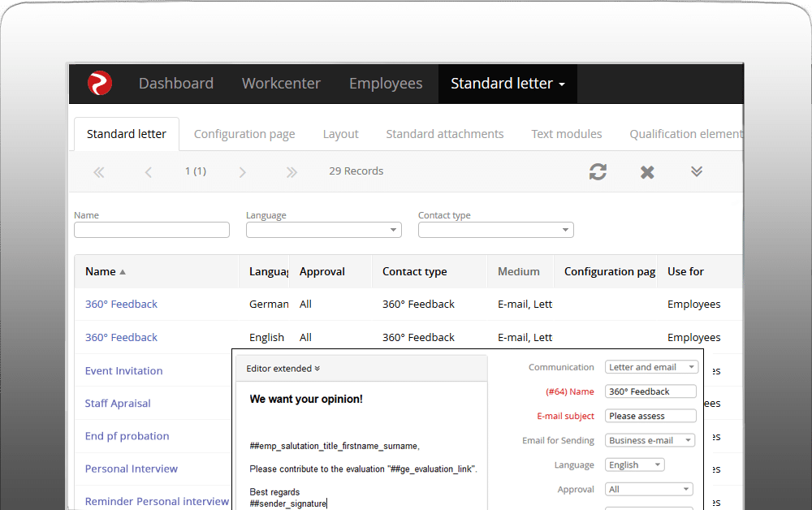Open the Staff Apraisal letter
The image size is (812, 510).
point(118,404)
